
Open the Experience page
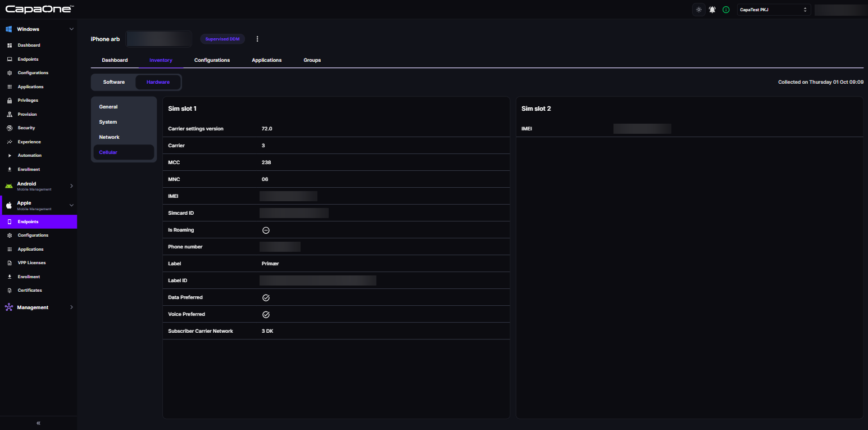coord(29,142)
